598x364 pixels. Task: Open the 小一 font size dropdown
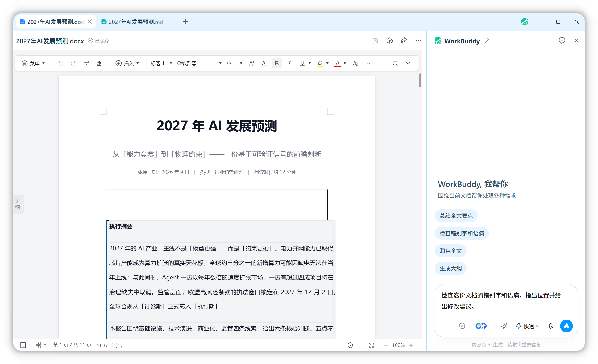(x=234, y=63)
